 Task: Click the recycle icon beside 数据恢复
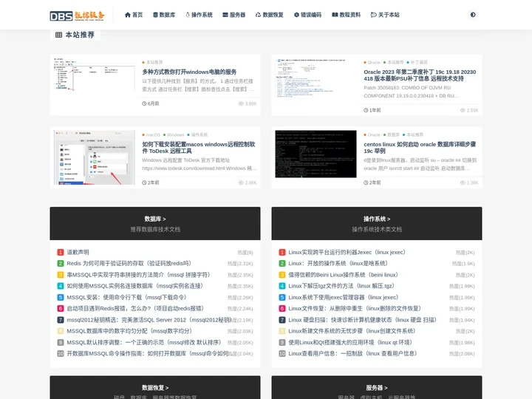(258, 15)
